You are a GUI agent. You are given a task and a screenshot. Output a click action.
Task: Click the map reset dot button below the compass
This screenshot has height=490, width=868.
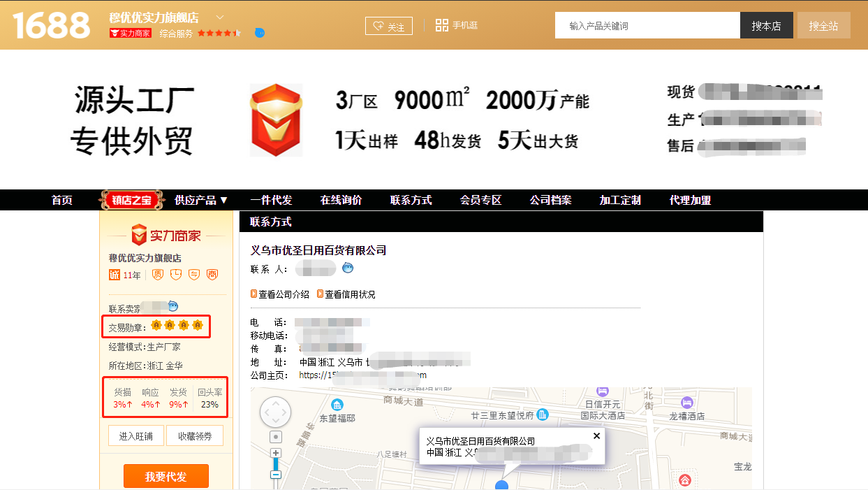276,438
